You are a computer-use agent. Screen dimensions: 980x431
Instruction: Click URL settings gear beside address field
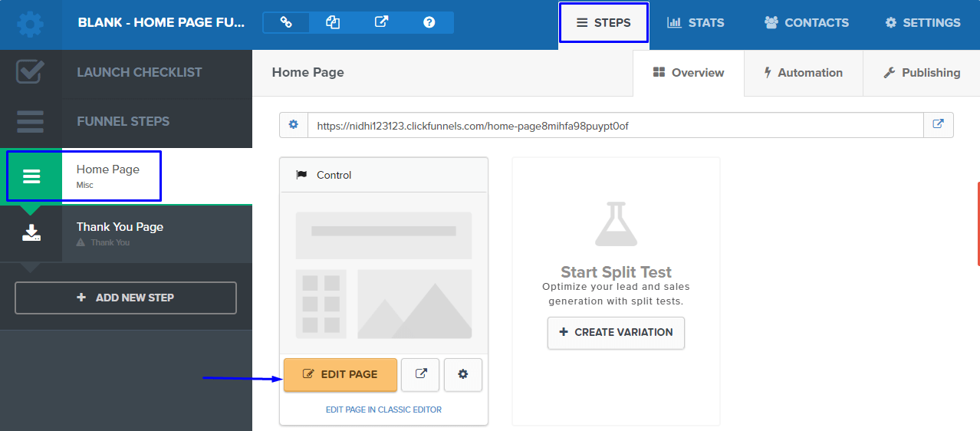293,125
